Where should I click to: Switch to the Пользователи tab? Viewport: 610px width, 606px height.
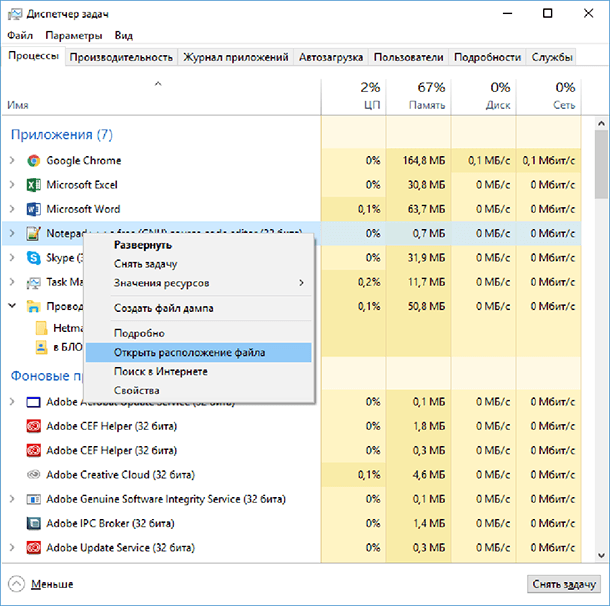click(x=408, y=57)
